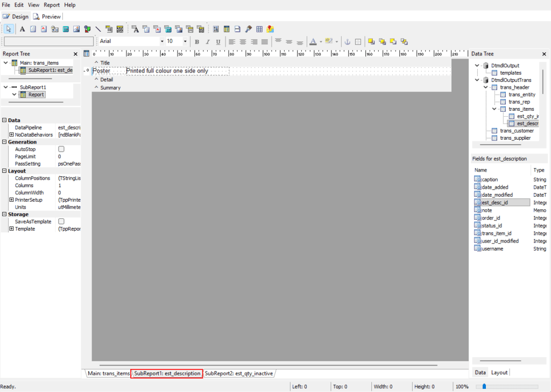This screenshot has height=392, width=551.
Task: Toggle the AutoStop checkbox
Action: click(x=61, y=149)
